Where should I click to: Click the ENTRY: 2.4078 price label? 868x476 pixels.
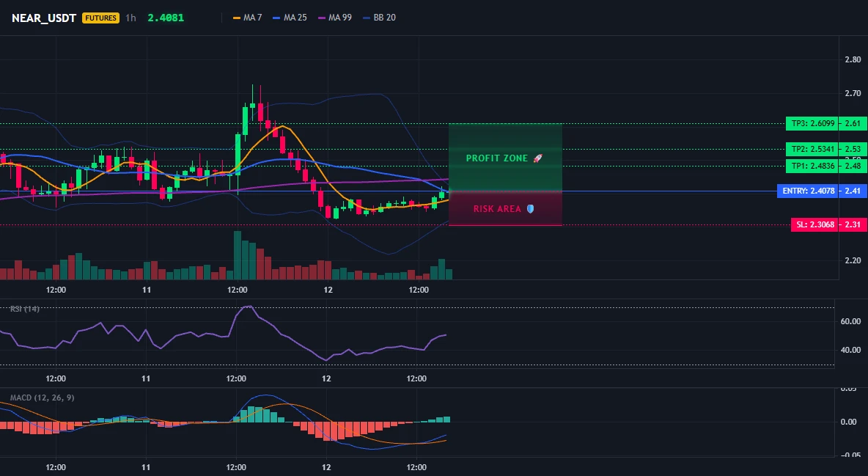pos(808,191)
